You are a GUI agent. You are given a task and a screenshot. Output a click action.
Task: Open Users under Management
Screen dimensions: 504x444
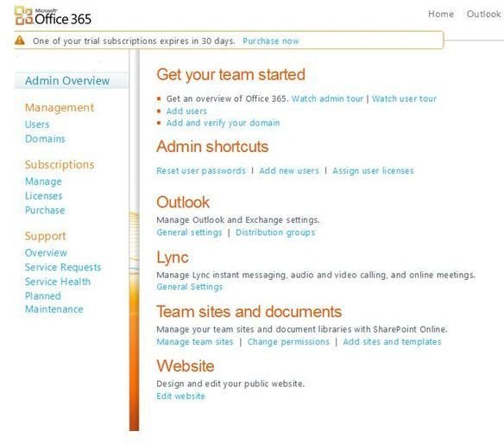pyautogui.click(x=37, y=124)
